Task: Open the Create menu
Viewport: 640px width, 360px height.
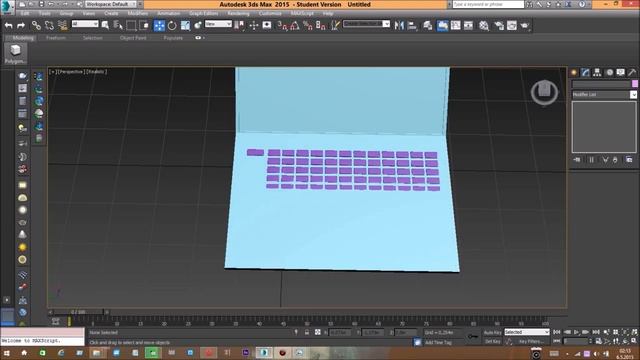Action: (111, 13)
